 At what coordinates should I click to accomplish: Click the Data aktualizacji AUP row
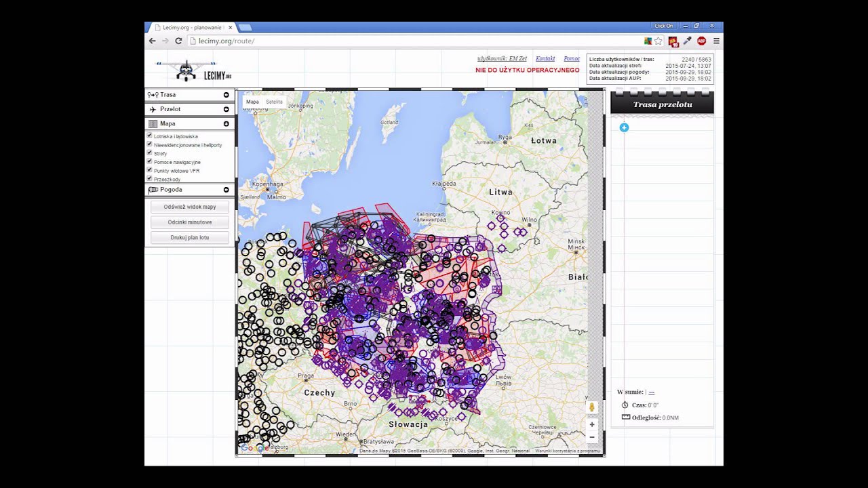pyautogui.click(x=650, y=79)
